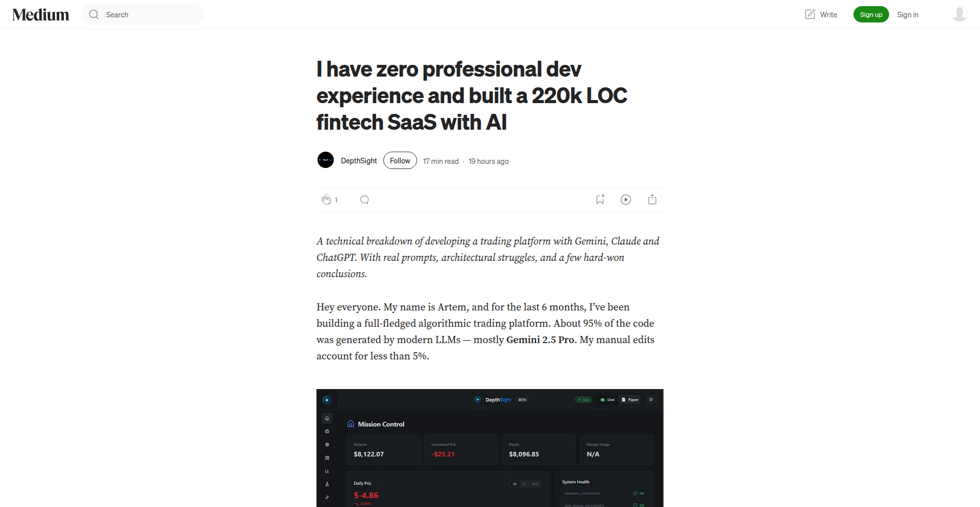The image size is (980, 507).
Task: Click the article title heading
Action: [472, 95]
